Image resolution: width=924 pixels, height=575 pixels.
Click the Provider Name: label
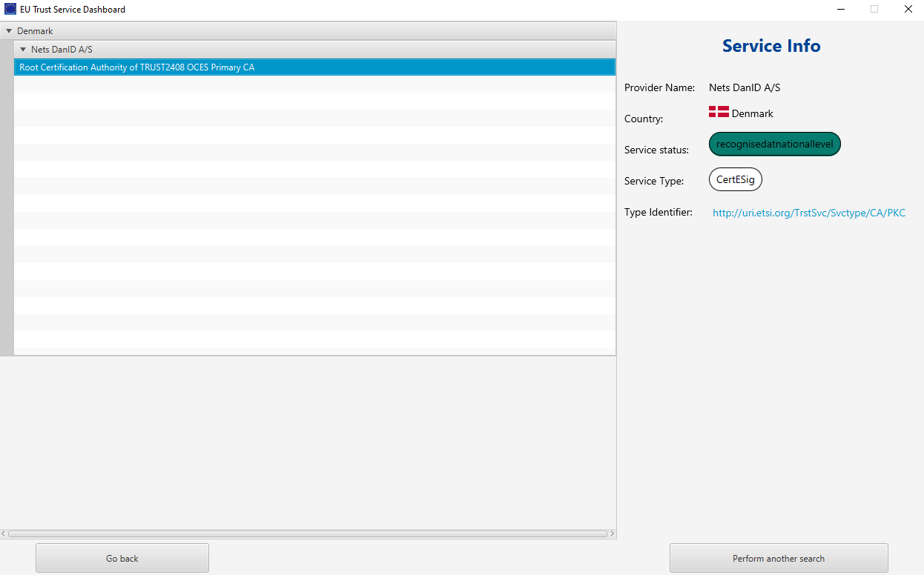(x=660, y=87)
